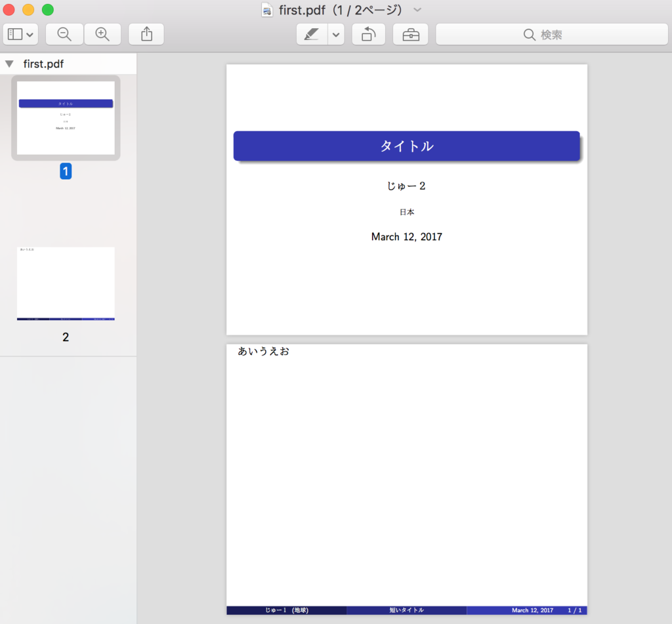
Task: Click page number badge 1
Action: tap(66, 171)
